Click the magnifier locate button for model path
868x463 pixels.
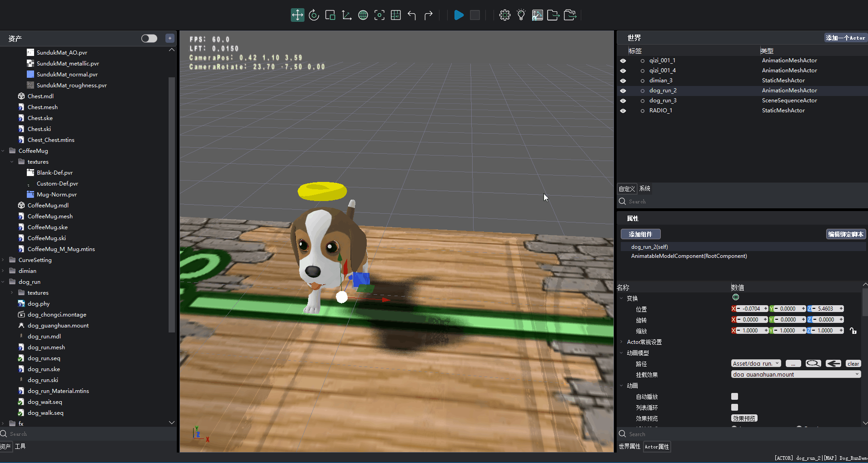813,363
